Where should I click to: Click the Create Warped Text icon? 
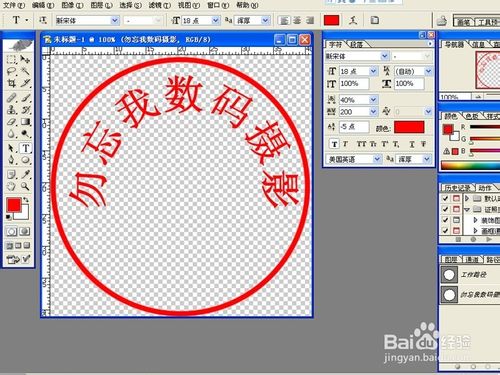(353, 20)
